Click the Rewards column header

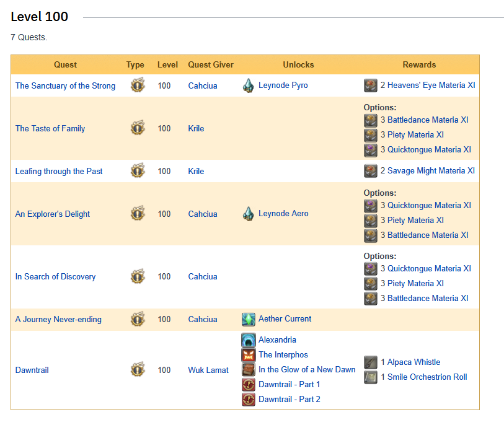click(419, 64)
